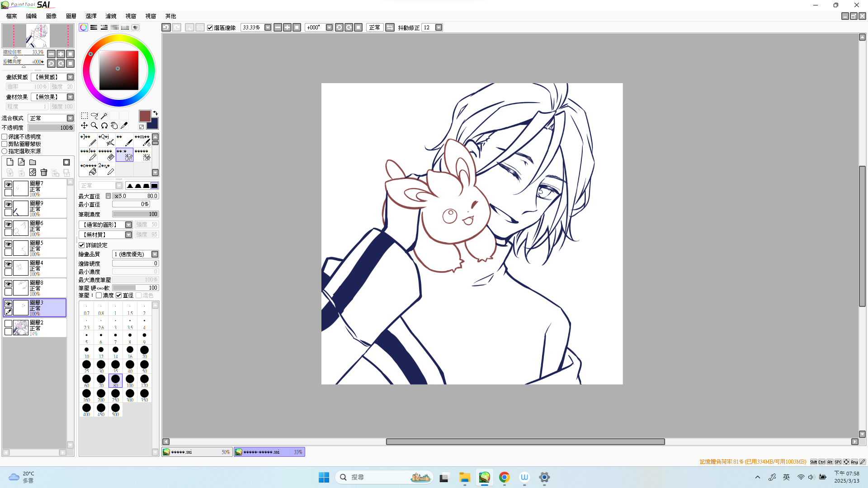Image resolution: width=868 pixels, height=488 pixels.
Task: Open the 濾鏡 menu
Action: pos(111,16)
